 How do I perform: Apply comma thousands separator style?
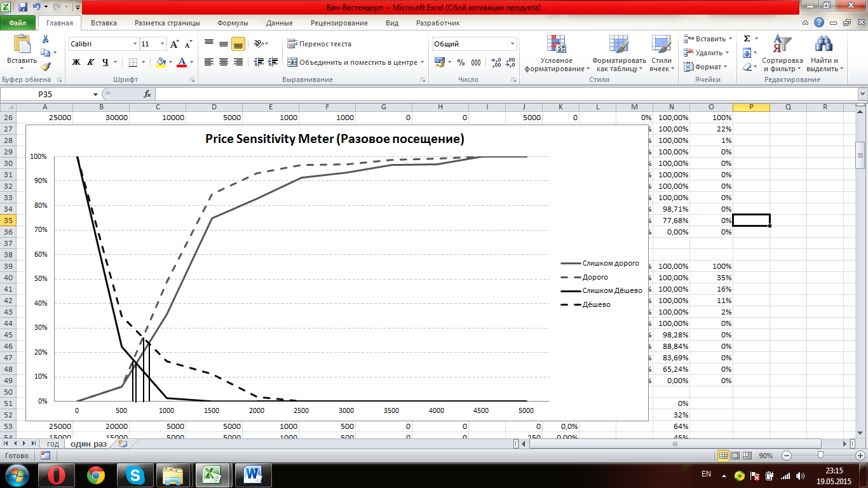click(x=477, y=62)
